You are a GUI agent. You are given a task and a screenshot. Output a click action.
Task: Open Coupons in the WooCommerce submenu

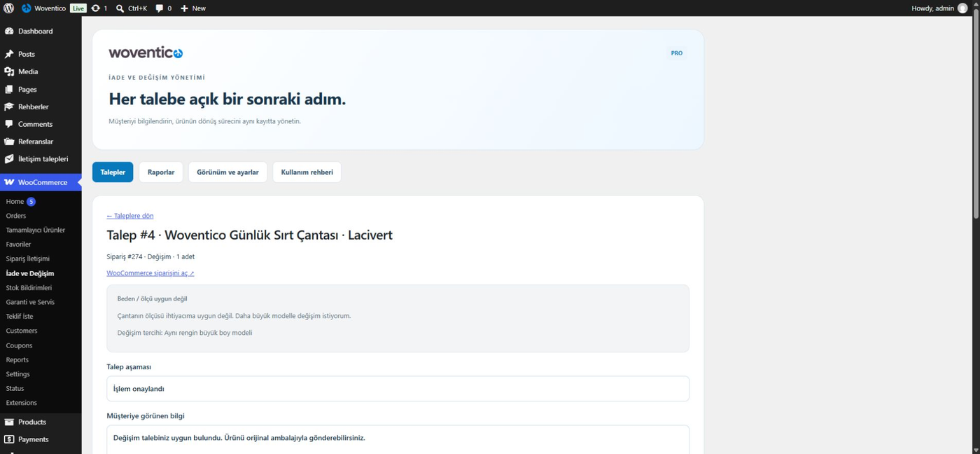(x=19, y=345)
